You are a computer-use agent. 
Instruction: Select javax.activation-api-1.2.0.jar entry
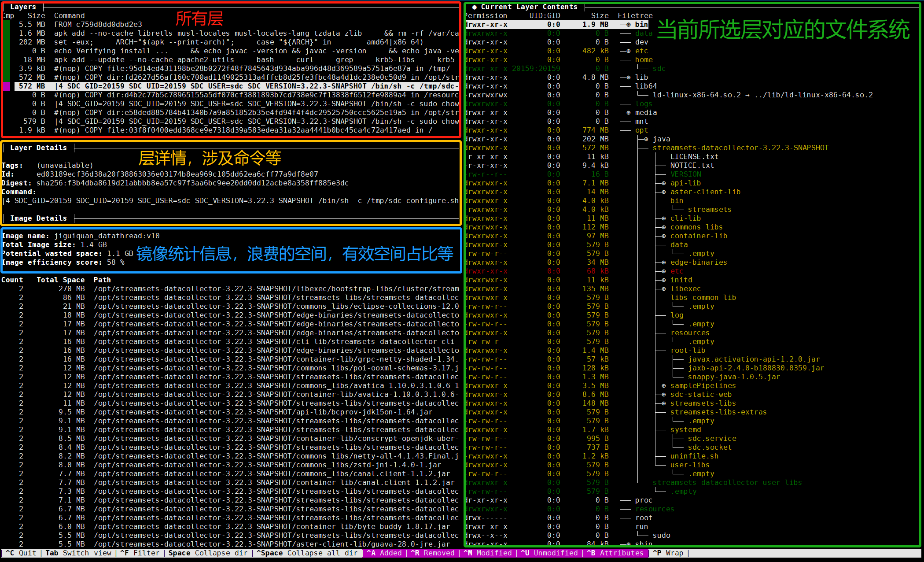tap(754, 359)
